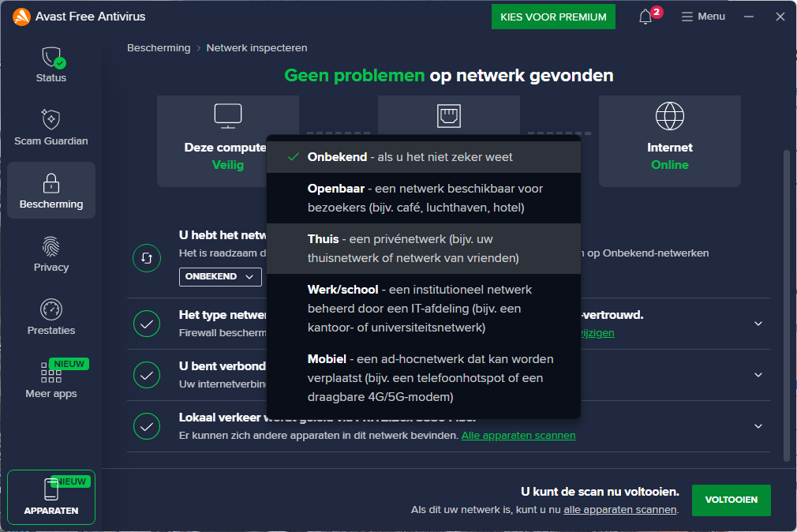Click the Netwerk inspecteren breadcrumb

(x=256, y=48)
